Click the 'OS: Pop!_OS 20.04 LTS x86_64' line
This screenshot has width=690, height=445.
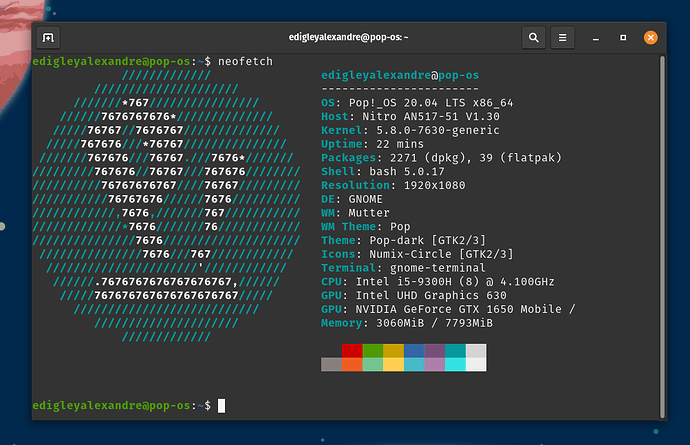pos(417,103)
